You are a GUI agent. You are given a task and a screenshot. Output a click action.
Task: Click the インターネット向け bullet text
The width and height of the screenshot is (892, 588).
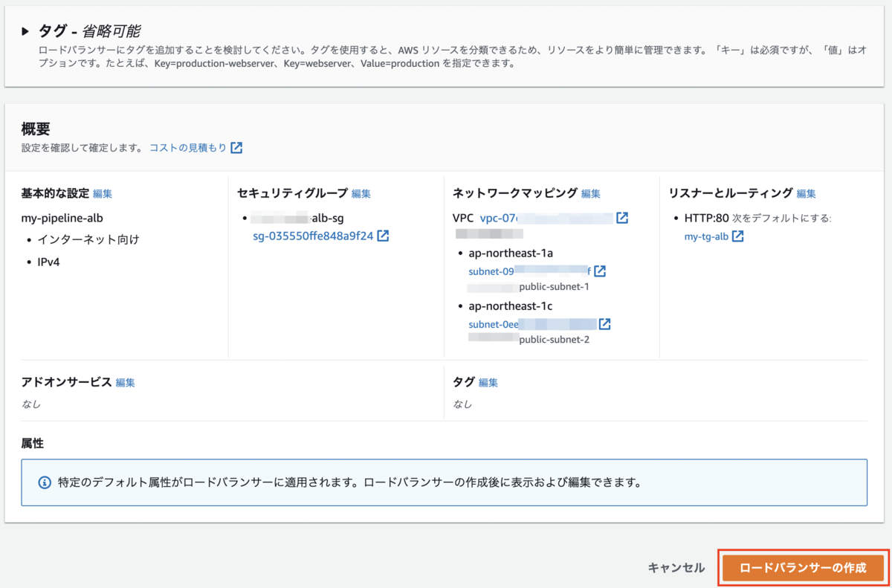coord(88,239)
